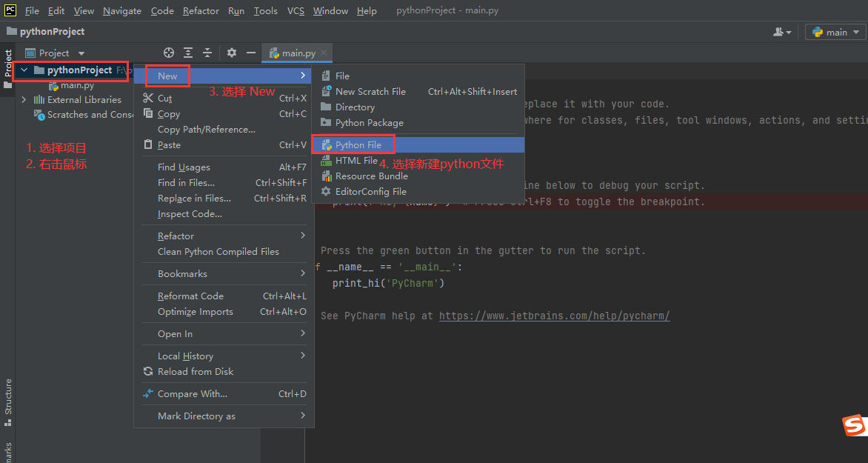Select Inspect Code in context menu

click(224, 214)
